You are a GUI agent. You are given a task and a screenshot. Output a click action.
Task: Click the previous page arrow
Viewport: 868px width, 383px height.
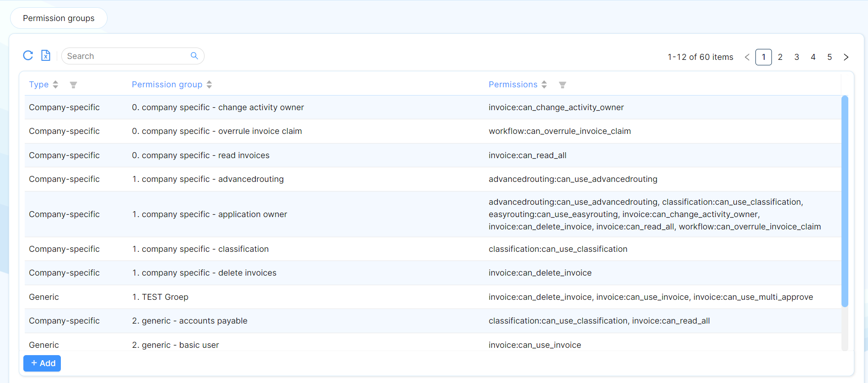(747, 57)
